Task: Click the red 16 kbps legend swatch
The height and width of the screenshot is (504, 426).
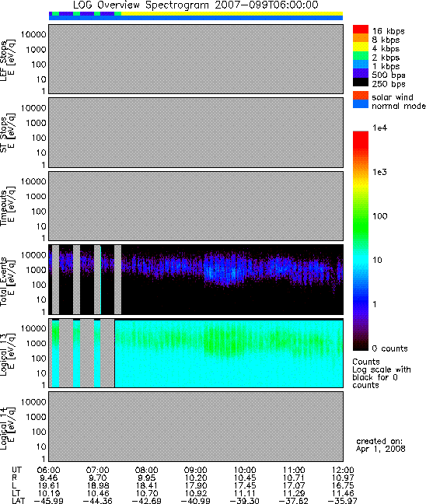Action: (361, 30)
